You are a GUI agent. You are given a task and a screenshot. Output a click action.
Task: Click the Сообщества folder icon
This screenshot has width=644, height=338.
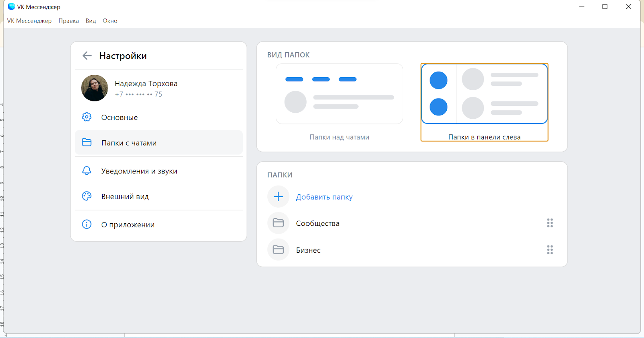click(x=278, y=223)
